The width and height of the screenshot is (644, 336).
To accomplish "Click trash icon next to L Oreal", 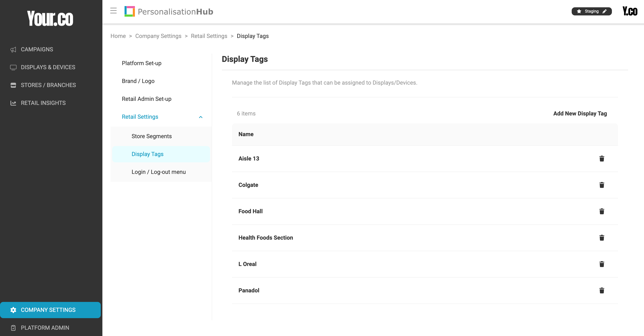I will click(x=602, y=264).
